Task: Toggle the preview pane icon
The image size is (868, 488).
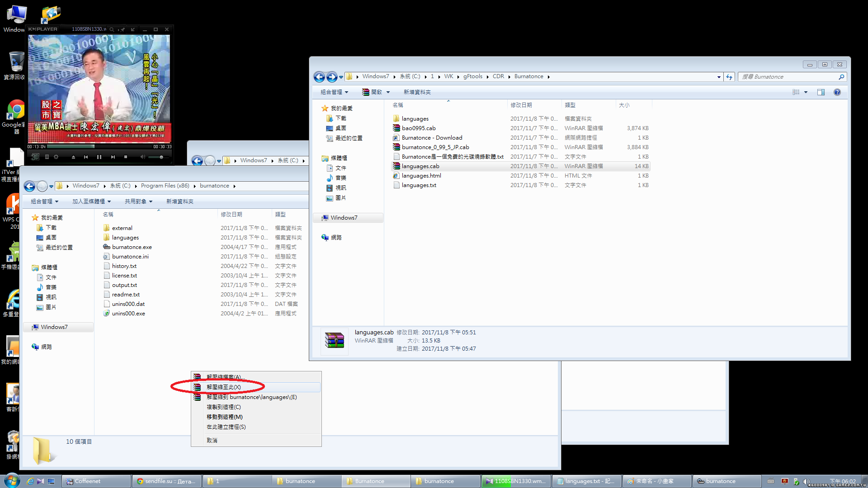Action: [x=821, y=92]
